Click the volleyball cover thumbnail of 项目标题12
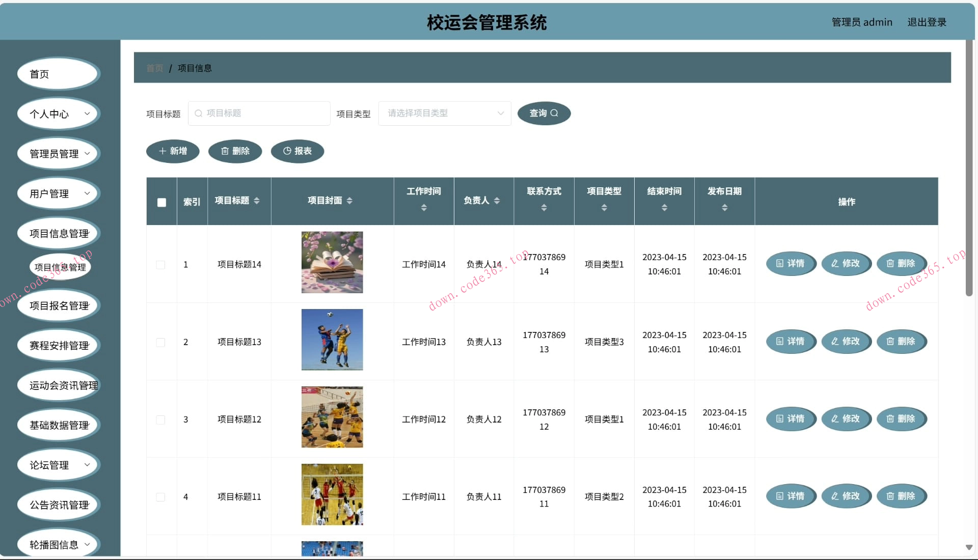This screenshot has height=560, width=978. (332, 416)
